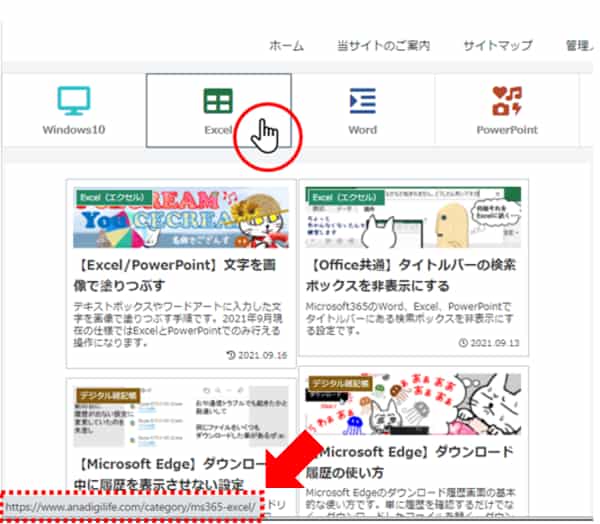Select the green Excel table icon

tap(218, 101)
